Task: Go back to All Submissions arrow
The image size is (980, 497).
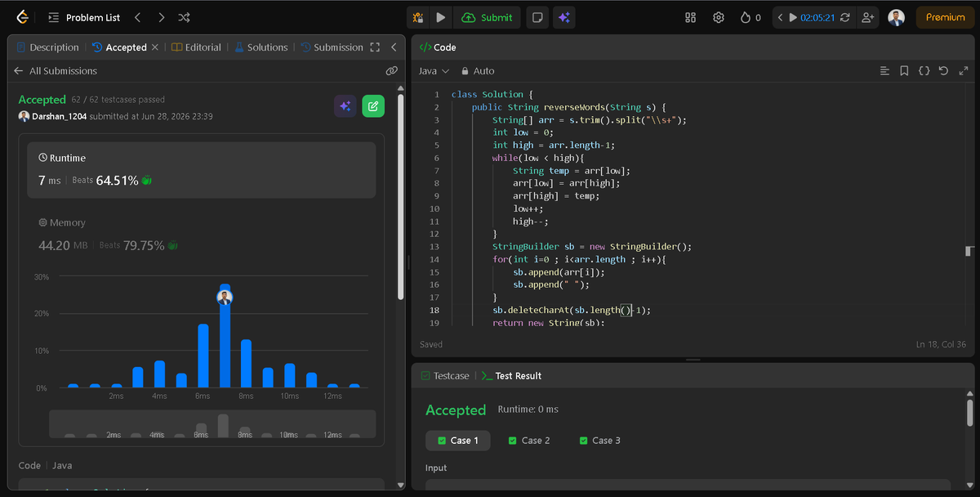Action: (19, 71)
